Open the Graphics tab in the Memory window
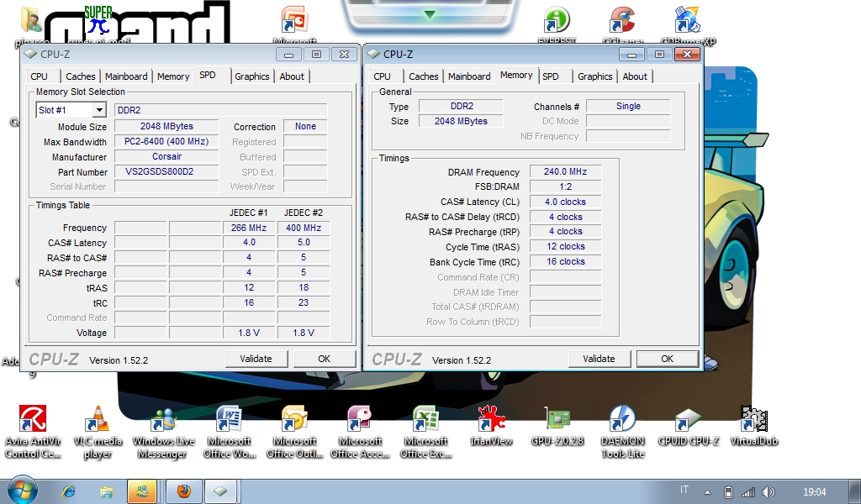 click(594, 76)
